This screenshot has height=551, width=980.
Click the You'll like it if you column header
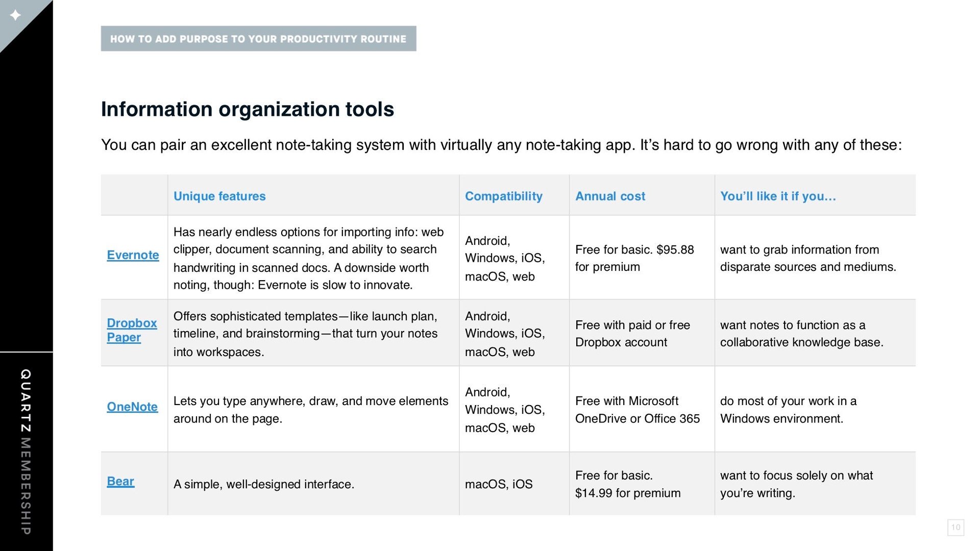click(778, 196)
